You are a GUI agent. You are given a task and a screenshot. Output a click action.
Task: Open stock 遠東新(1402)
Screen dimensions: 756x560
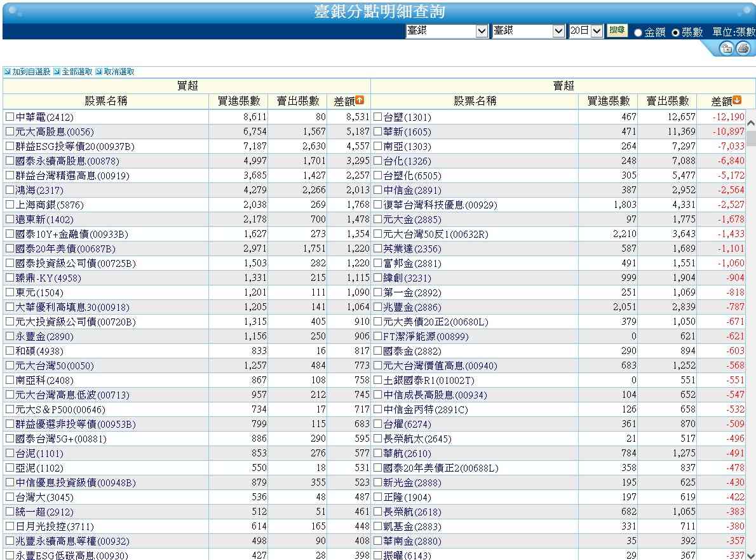(x=44, y=219)
